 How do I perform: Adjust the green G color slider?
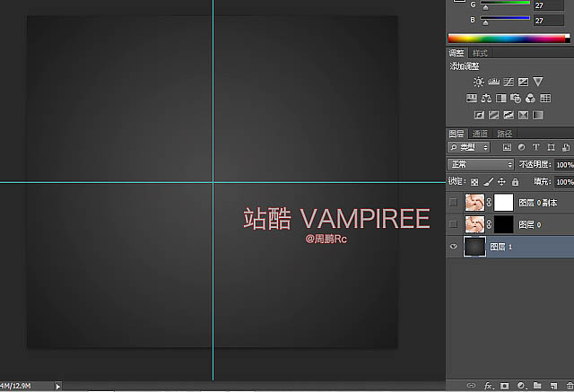485,7
